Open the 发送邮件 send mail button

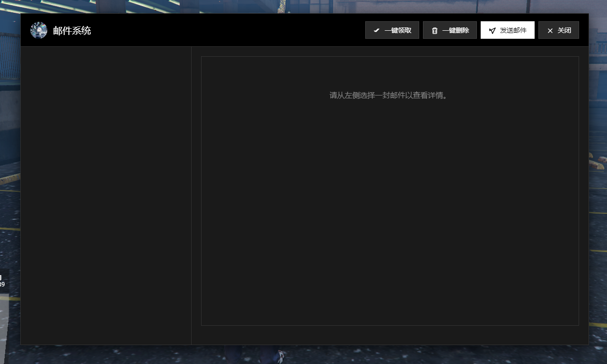tap(507, 30)
